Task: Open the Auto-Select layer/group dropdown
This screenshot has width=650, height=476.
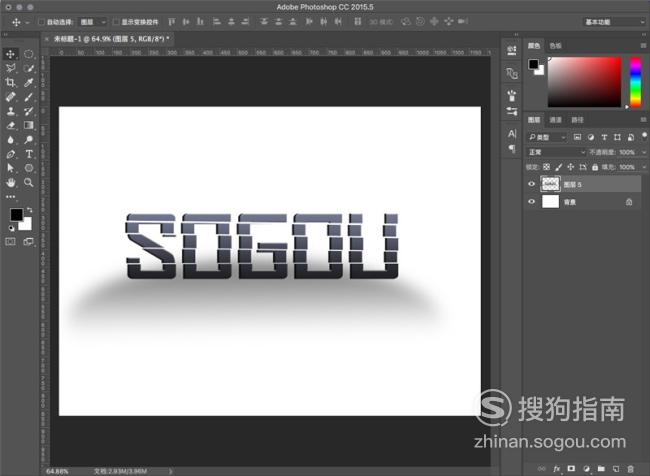Action: point(93,22)
